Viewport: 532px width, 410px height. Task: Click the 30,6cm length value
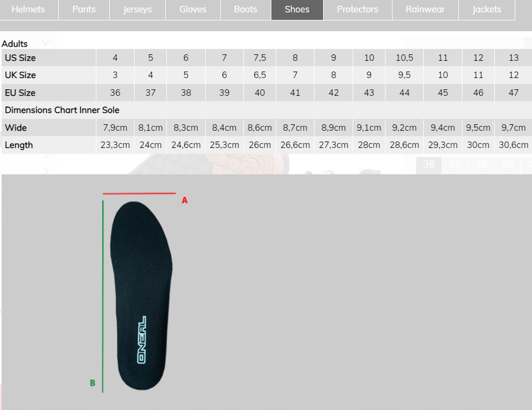514,145
